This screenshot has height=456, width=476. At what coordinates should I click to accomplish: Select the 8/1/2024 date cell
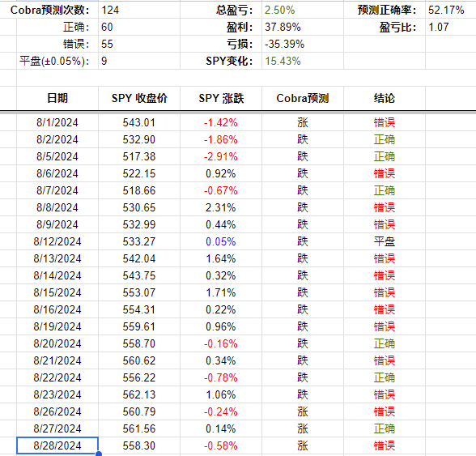(57, 122)
